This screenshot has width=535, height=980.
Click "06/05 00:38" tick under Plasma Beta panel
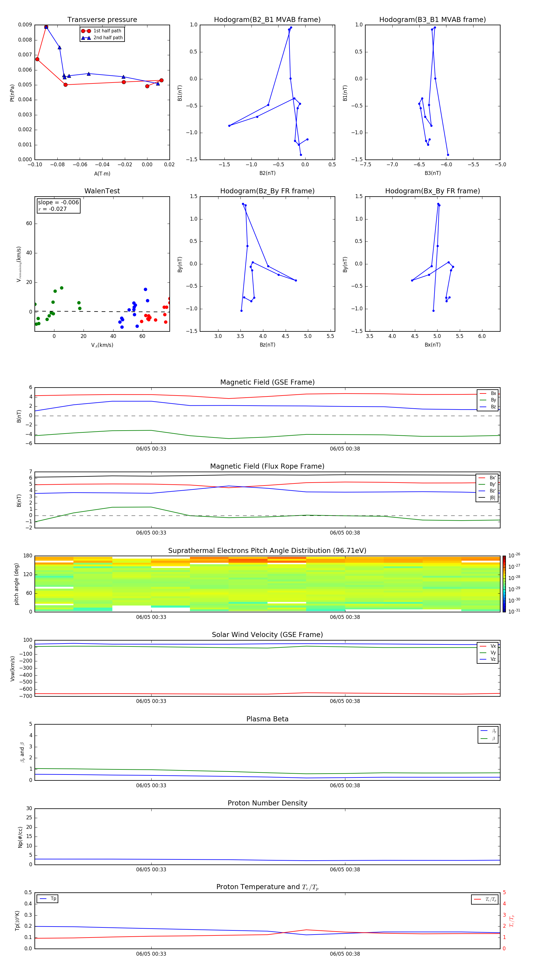point(345,785)
